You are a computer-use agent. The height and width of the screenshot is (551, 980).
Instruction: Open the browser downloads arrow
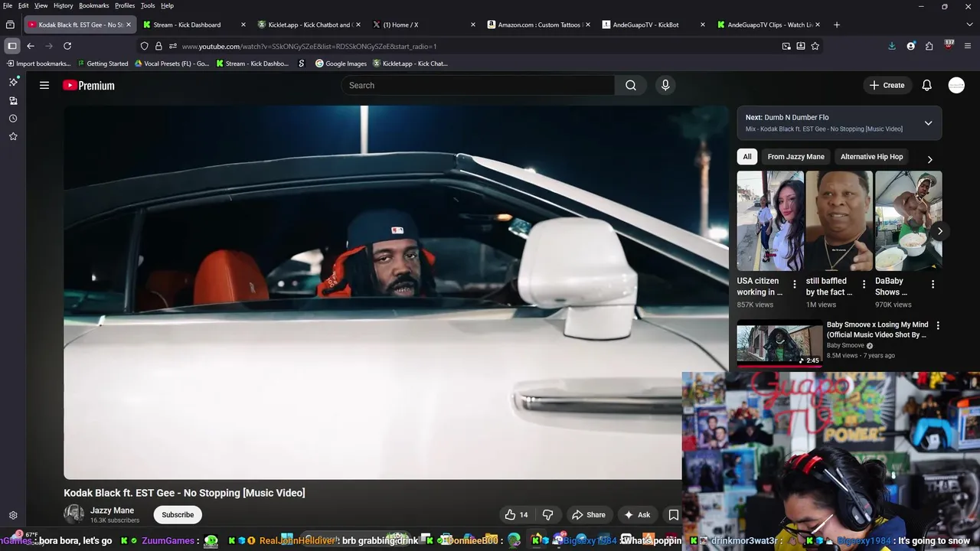coord(892,46)
